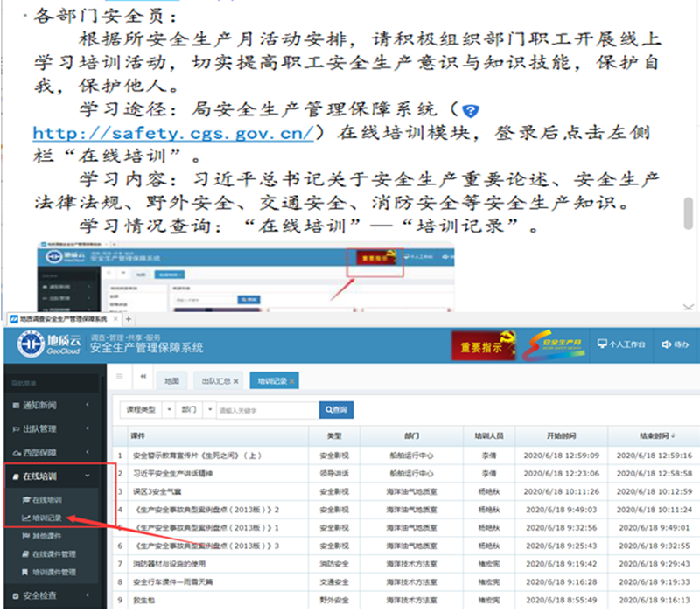
Task: Open the 部门 filter dropdown
Action: (x=194, y=409)
